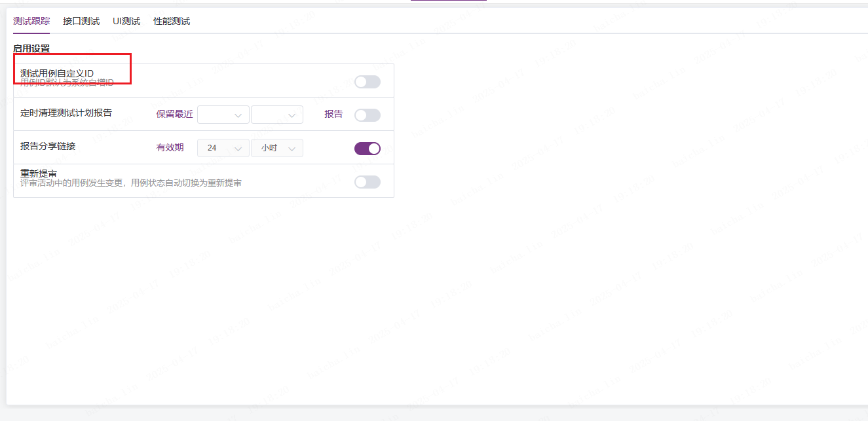Open the first 保留最近 number dropdown
868x421 pixels.
point(223,115)
